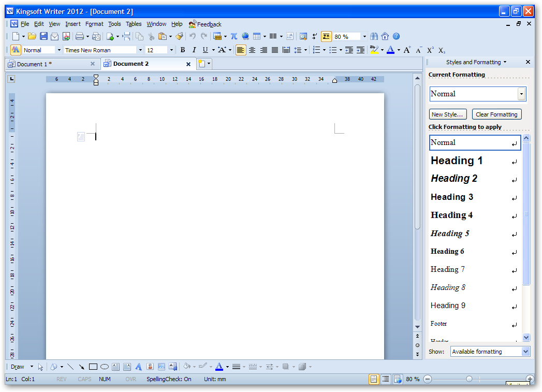Select the Arrow drawing tool

coord(82,367)
